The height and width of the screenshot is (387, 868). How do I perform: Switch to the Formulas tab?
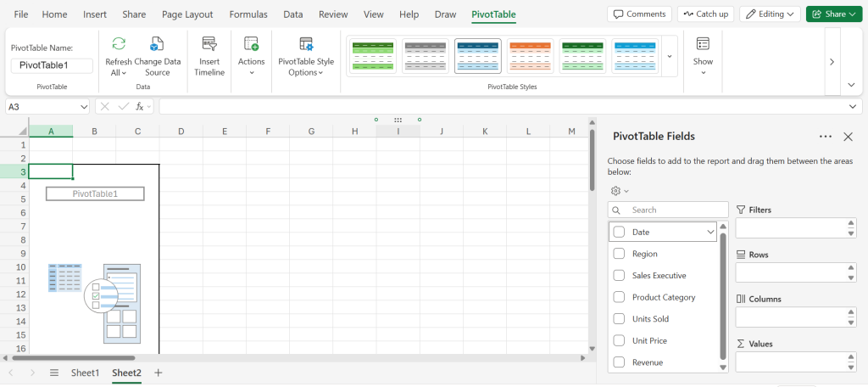click(248, 14)
